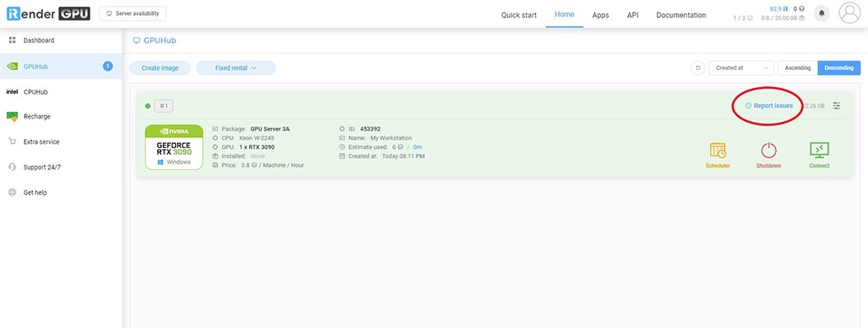868x328 pixels.
Task: Select GPUHub in the sidebar
Action: tap(61, 67)
